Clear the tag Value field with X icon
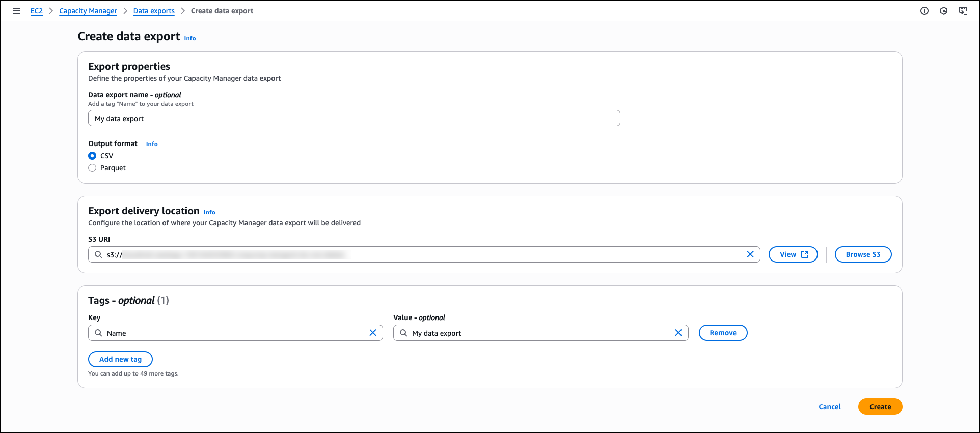This screenshot has height=433, width=980. (678, 333)
